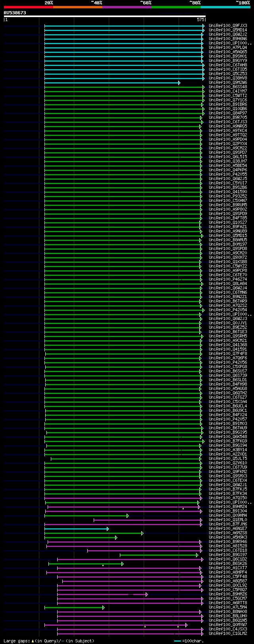Open hit UniRef100_B9H6N6
This screenshot has height=644, width=254.
pos(228,39)
